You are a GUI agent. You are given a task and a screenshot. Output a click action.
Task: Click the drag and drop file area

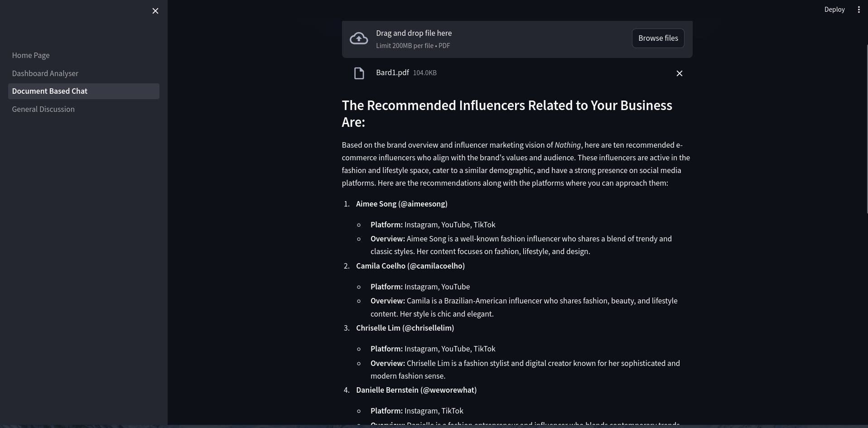pos(517,39)
